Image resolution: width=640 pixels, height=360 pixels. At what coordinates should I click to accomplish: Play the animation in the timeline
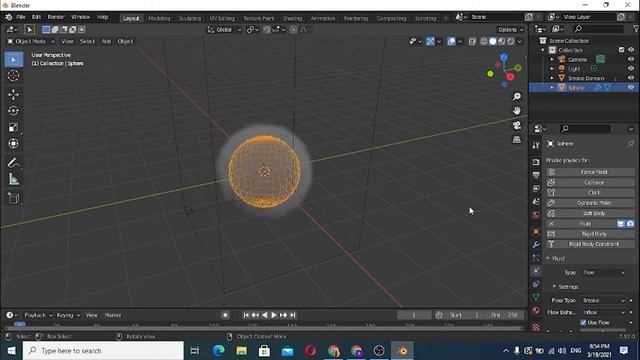click(x=274, y=315)
